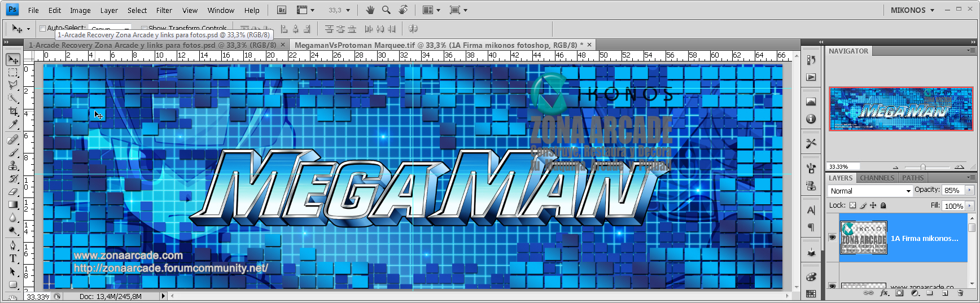Click the link layers icon in Layers panel
Image resolution: width=980 pixels, height=303 pixels.
(x=869, y=293)
